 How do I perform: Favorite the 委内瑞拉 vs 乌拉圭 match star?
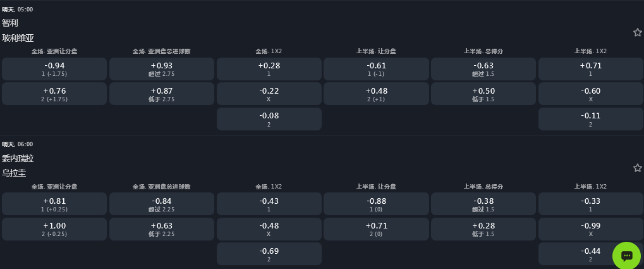click(x=637, y=168)
